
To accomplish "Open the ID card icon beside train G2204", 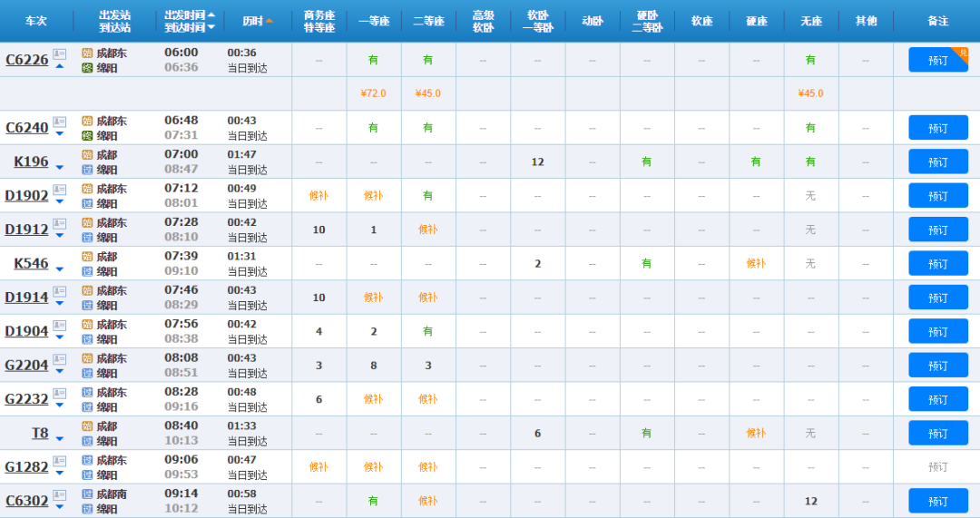I will [x=59, y=359].
